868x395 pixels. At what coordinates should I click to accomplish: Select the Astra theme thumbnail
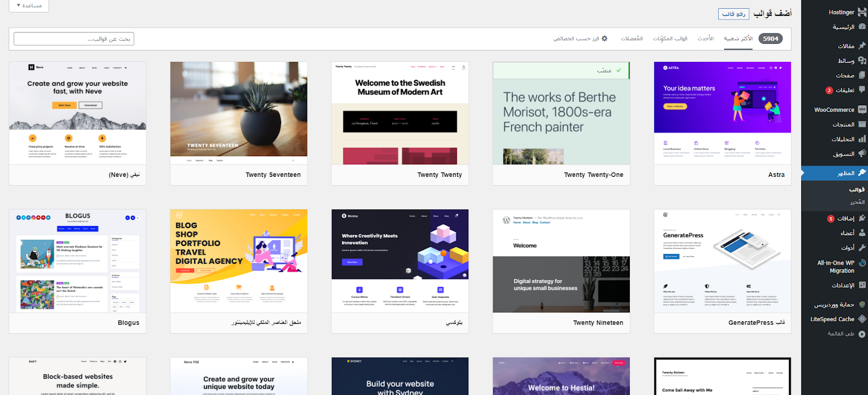(722, 113)
